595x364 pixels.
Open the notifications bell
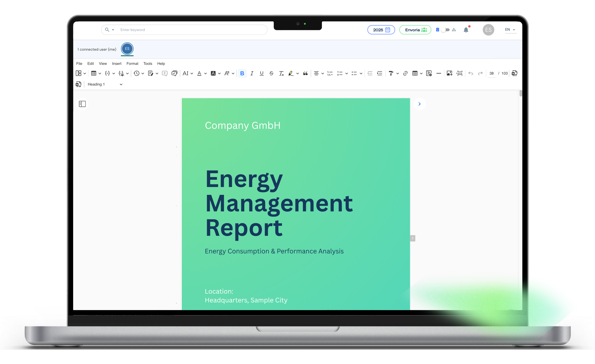466,30
